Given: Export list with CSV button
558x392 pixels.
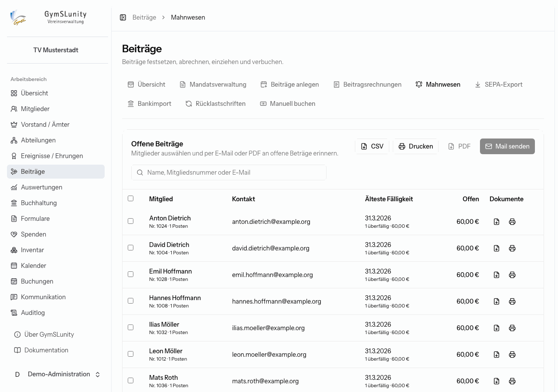Looking at the screenshot, I should 372,146.
